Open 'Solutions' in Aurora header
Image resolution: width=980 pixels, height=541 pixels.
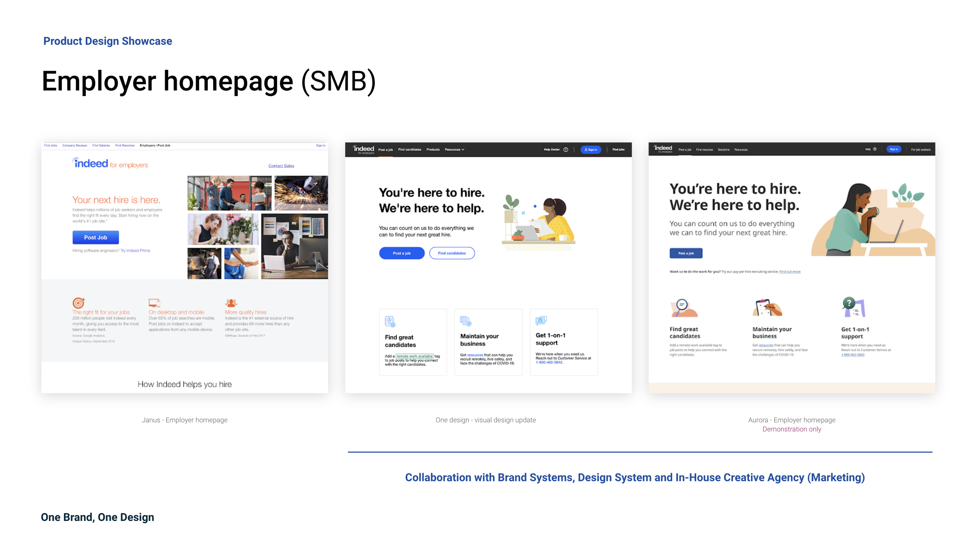coord(724,149)
